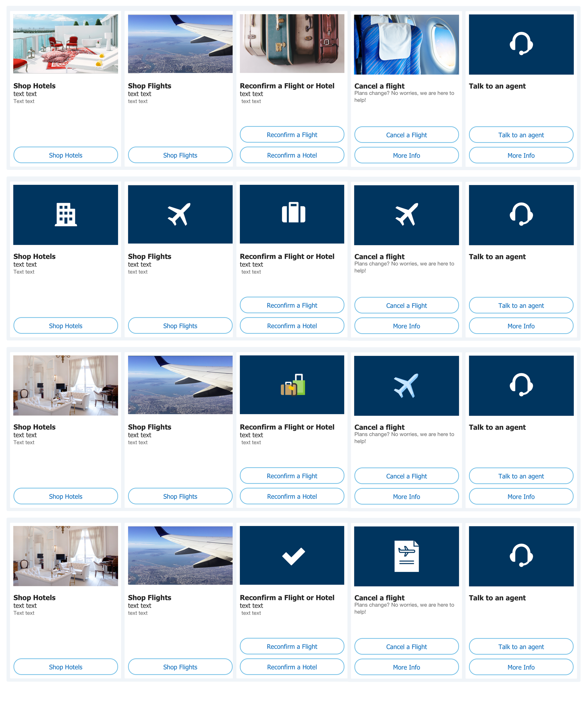
Task: Click the rooftop terrace hotel photo
Action: 65,43
